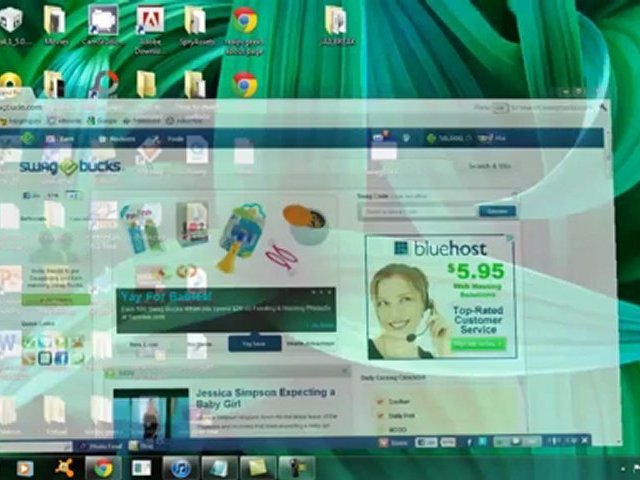This screenshot has height=480, width=640.
Task: Open the Movies folder on the desktop
Action: click(54, 20)
